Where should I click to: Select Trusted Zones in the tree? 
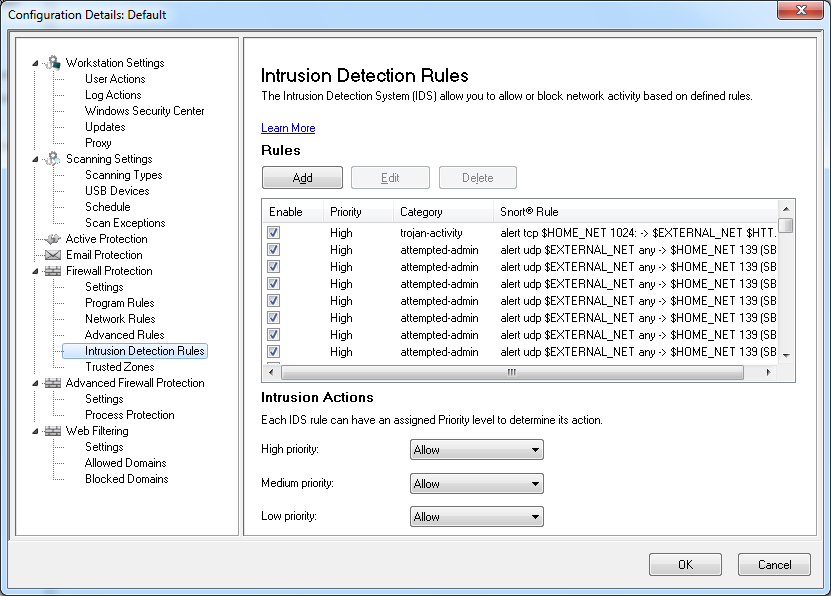pos(119,367)
